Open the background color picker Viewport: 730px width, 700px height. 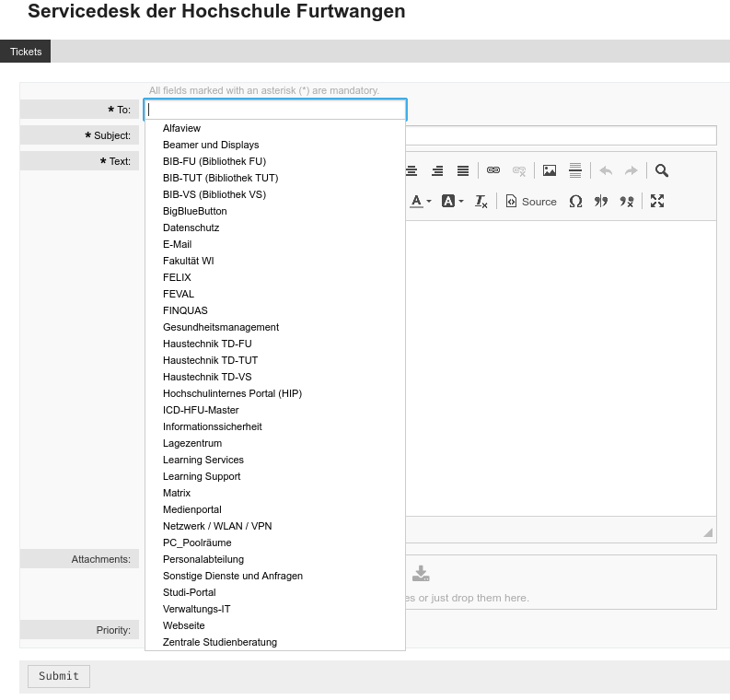click(x=452, y=201)
